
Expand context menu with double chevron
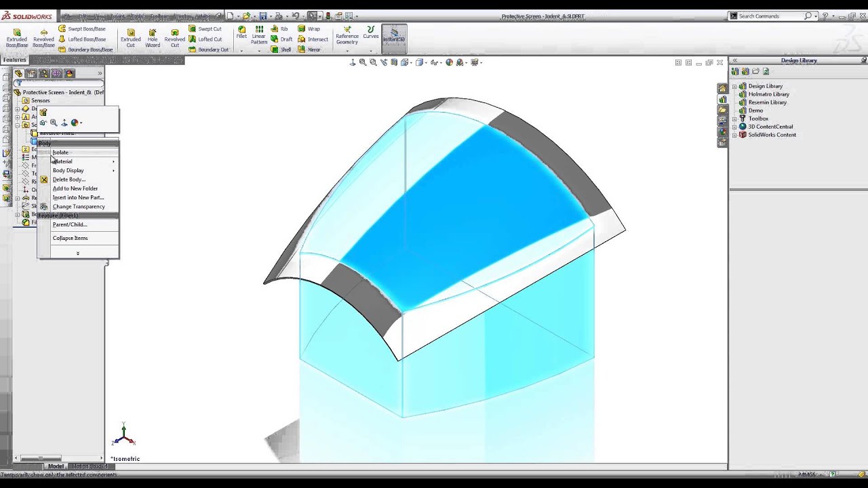[78, 253]
